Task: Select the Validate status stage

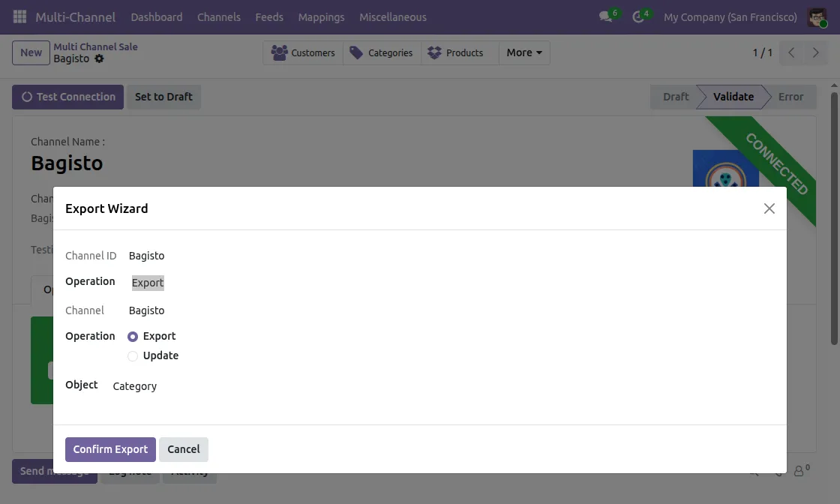Action: click(733, 97)
